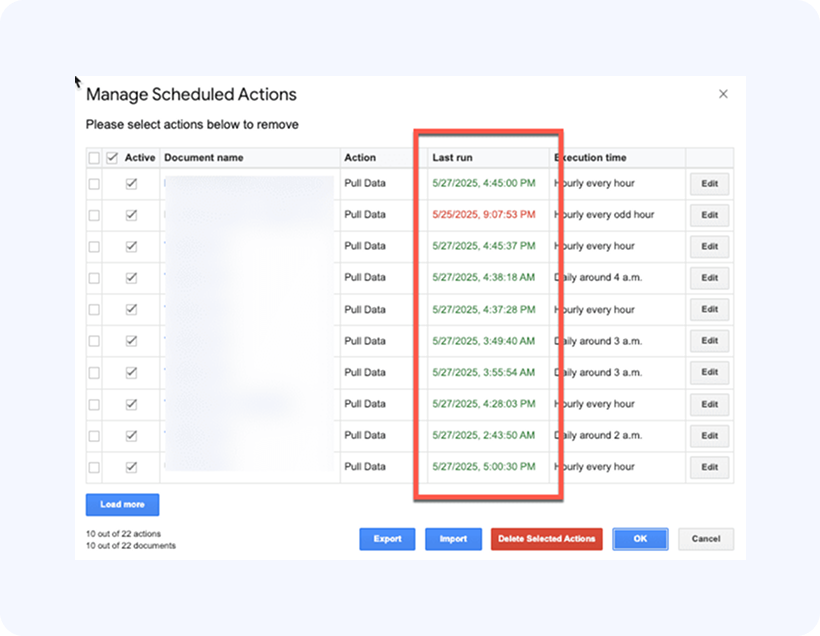Edit the hourly every odd hour action
Image resolution: width=820 pixels, height=636 pixels.
(x=709, y=215)
